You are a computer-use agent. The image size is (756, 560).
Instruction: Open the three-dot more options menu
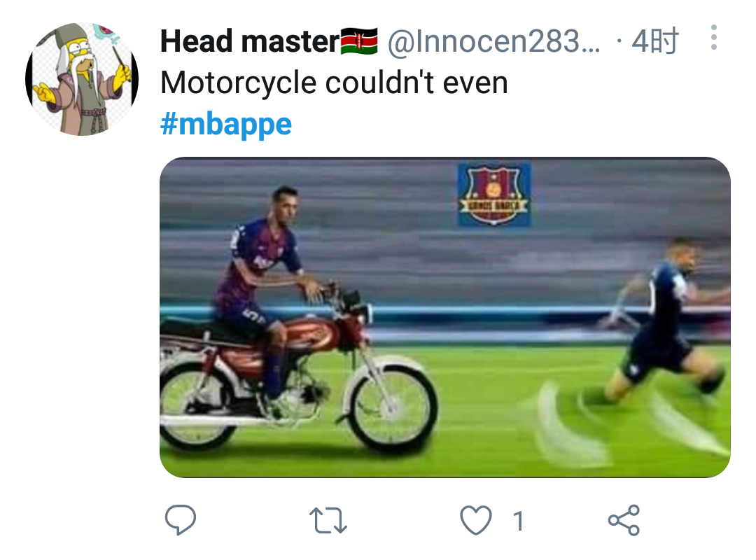713,38
